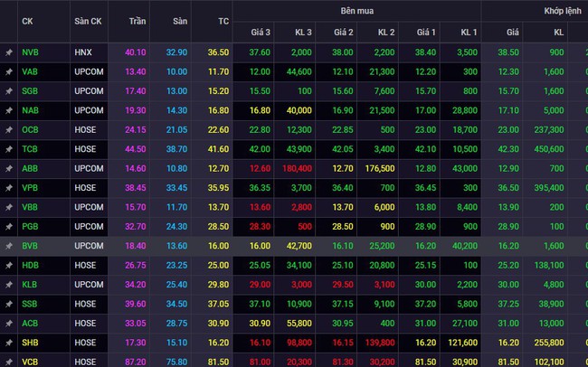588x367 pixels.
Task: Click the Sàn price column header
Action: (x=180, y=22)
